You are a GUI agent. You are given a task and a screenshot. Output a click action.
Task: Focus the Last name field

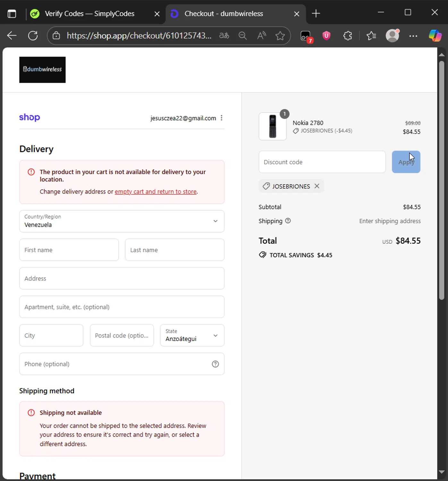(174, 250)
